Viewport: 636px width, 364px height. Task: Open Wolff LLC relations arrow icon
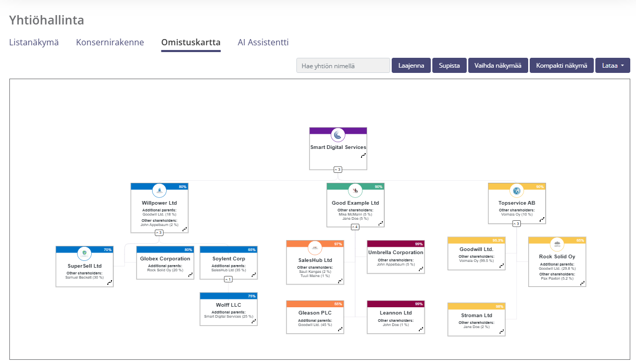[x=254, y=321]
